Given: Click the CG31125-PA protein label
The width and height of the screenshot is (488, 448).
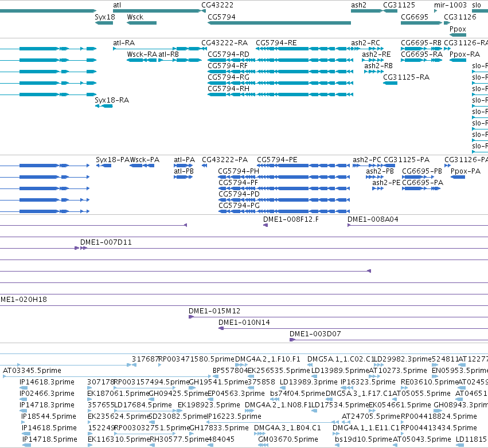Looking at the screenshot, I should 407,160.
